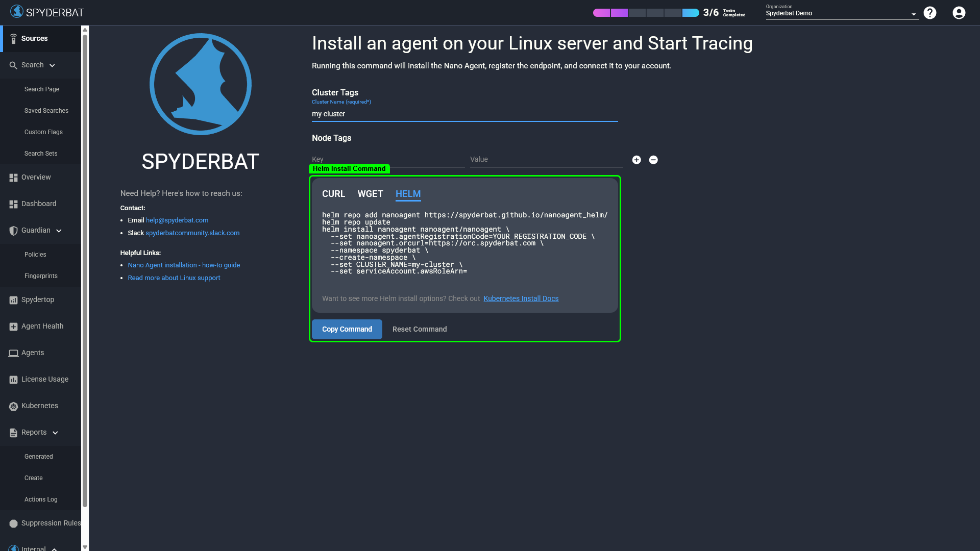This screenshot has width=980, height=551.
Task: Expand the Search section in sidebar
Action: pos(52,65)
